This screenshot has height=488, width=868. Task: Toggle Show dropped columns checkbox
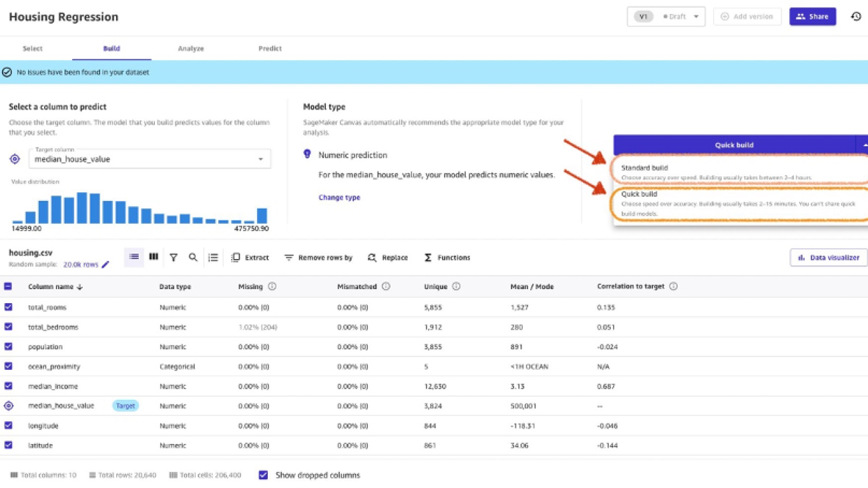click(x=263, y=475)
